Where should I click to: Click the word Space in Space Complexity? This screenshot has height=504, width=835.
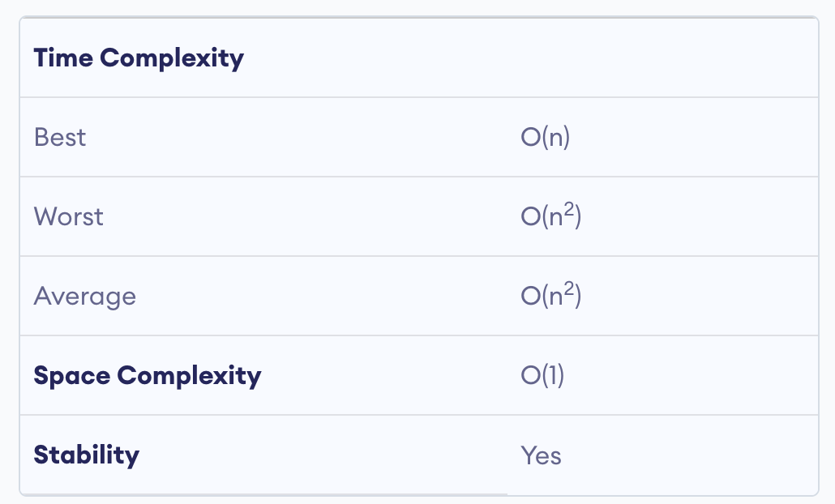pos(71,375)
